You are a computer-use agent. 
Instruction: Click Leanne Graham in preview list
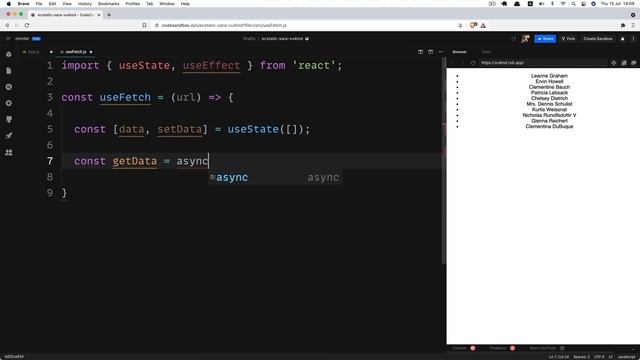coord(549,76)
